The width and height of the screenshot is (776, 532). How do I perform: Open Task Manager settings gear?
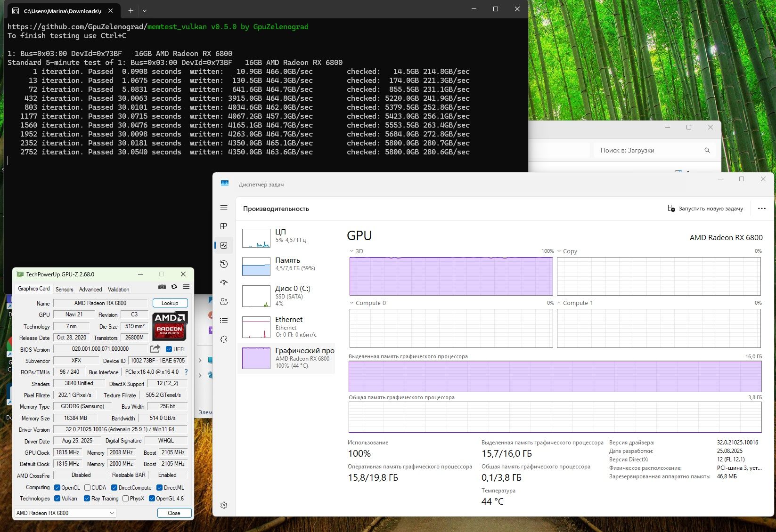(x=224, y=505)
